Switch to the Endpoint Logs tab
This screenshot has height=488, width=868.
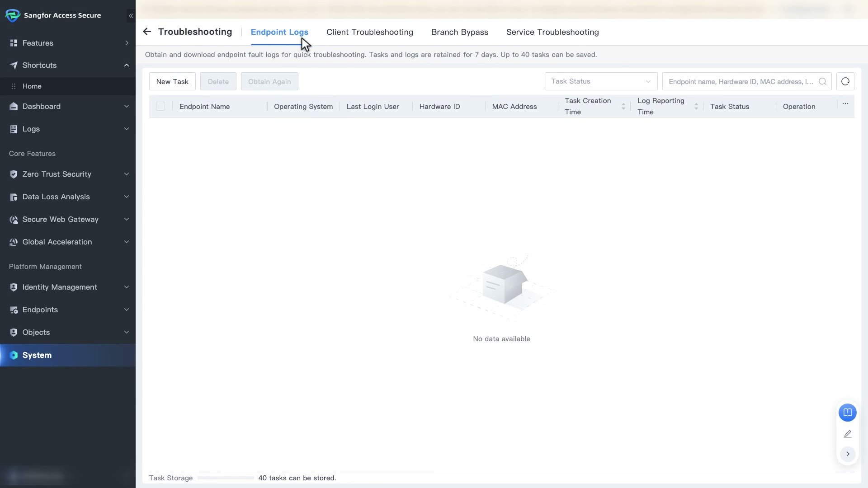click(279, 32)
